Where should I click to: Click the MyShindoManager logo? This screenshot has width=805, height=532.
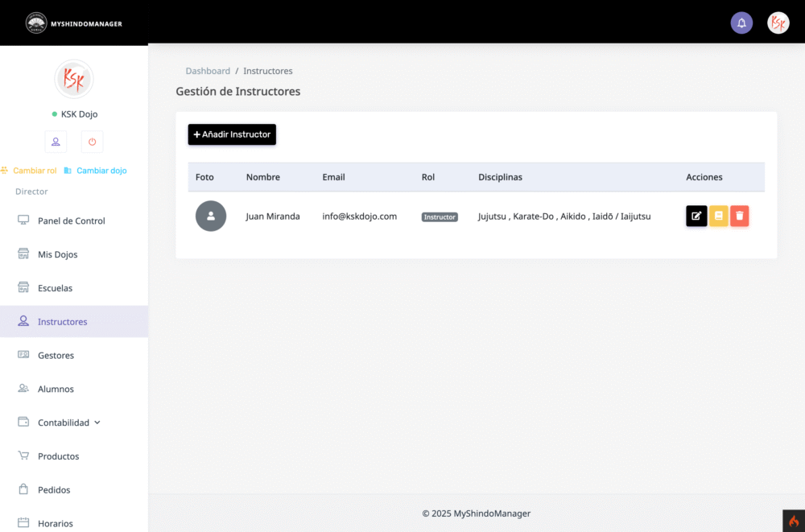(74, 23)
